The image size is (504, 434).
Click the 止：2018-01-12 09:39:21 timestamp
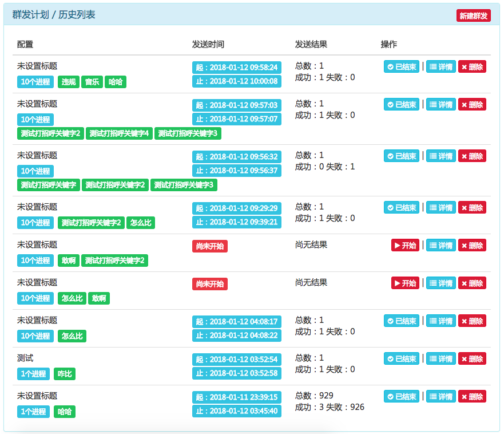pyautogui.click(x=237, y=222)
